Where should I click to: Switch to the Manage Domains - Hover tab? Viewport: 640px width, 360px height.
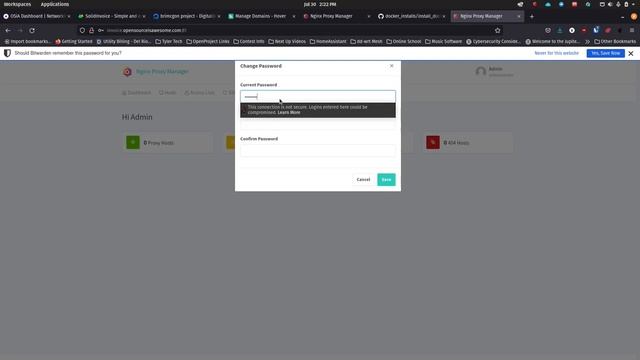pos(261,16)
